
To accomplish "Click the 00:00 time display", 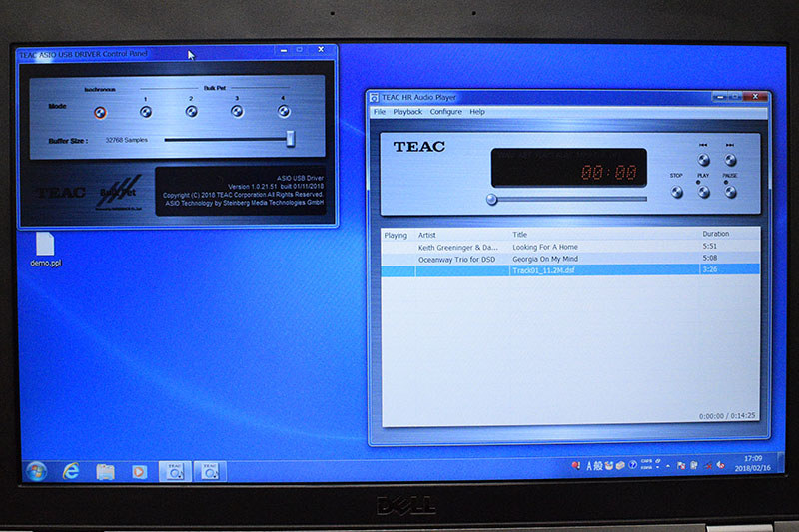I will point(609,173).
